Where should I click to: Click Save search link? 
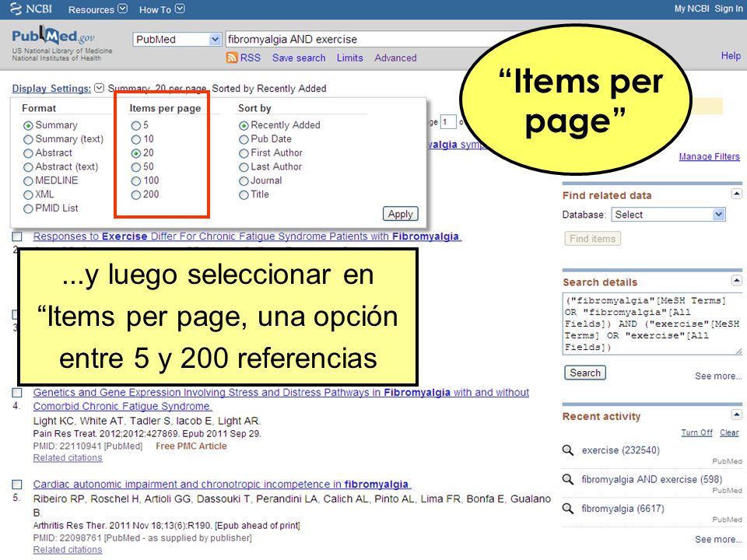coord(299,58)
